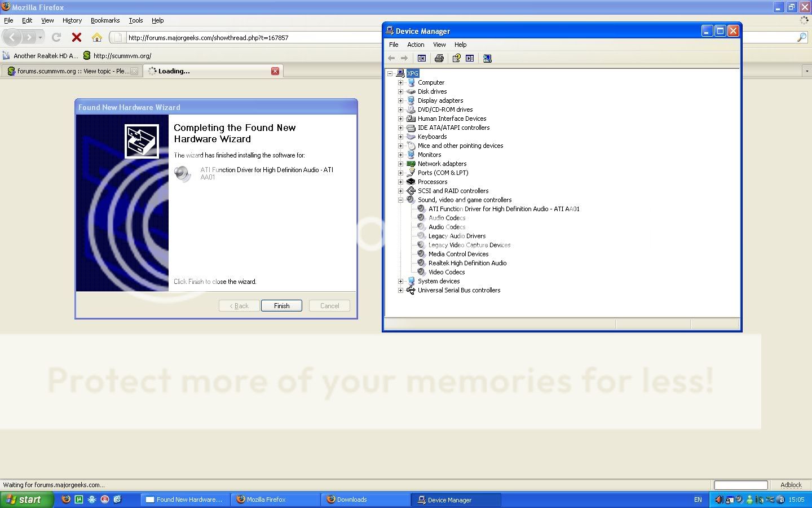Open the Action menu in Device Manager
The height and width of the screenshot is (508, 812).
(x=416, y=45)
